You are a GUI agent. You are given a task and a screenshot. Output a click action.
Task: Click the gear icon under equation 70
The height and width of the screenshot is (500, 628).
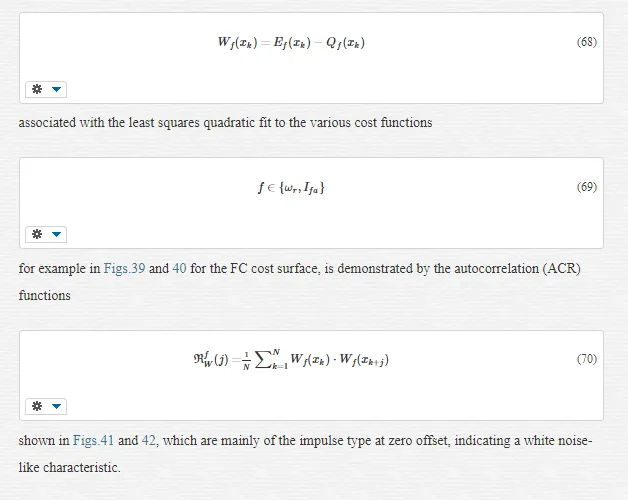[37, 406]
